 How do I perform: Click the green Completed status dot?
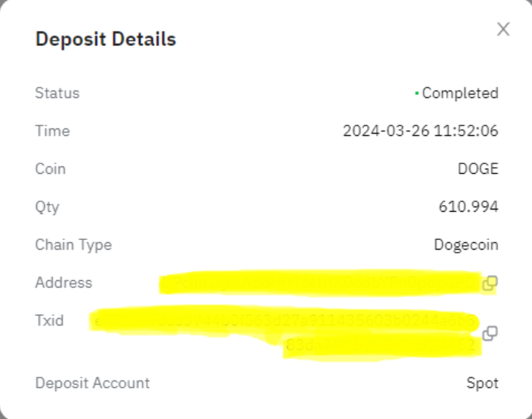417,94
